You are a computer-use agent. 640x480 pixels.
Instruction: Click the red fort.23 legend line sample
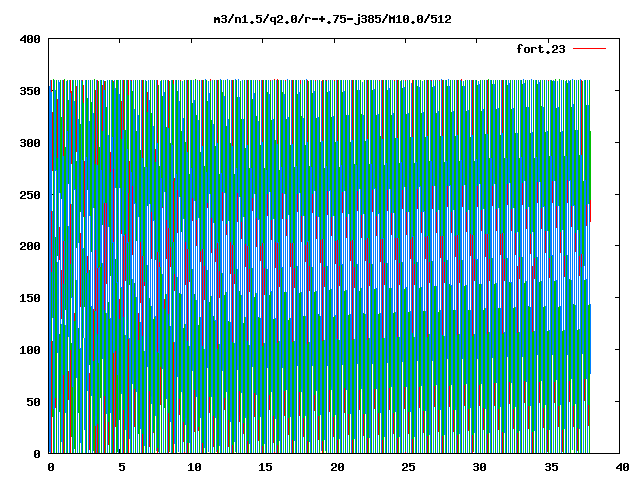click(x=589, y=49)
